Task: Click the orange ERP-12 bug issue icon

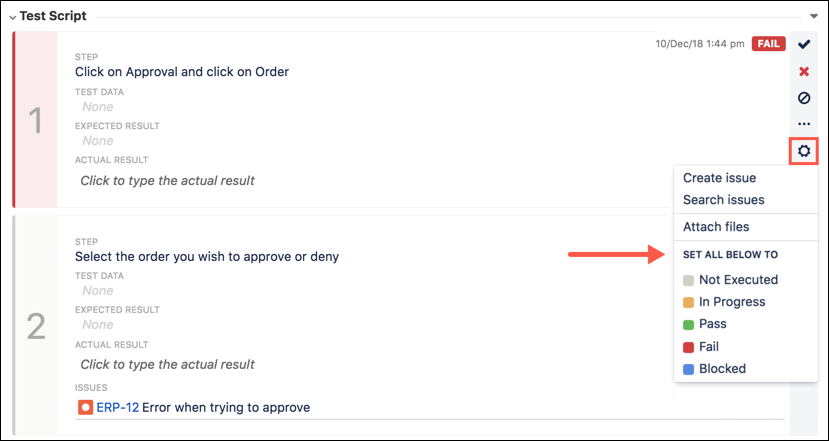Action: [x=85, y=407]
